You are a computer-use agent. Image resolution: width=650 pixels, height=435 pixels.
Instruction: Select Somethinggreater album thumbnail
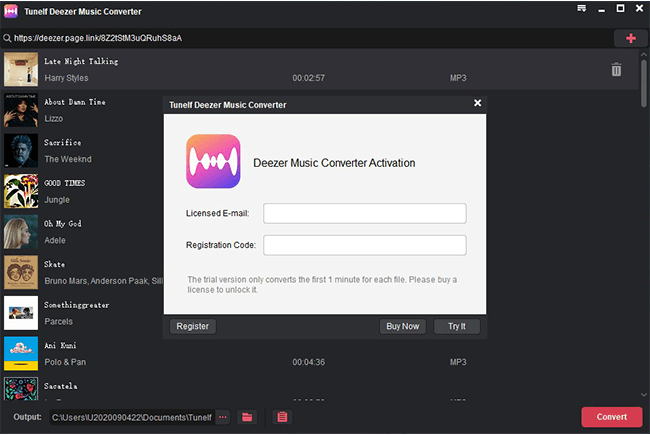pyautogui.click(x=21, y=313)
